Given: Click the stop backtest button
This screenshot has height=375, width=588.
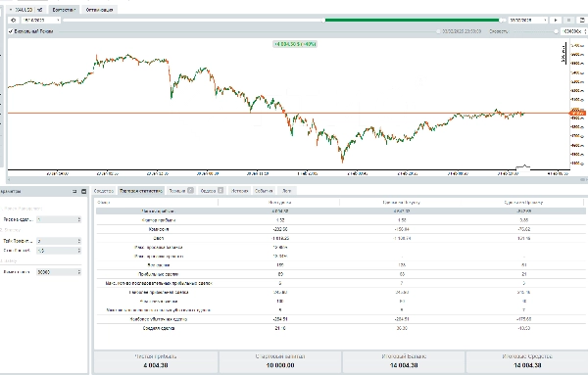Looking at the screenshot, I should pos(568,21).
